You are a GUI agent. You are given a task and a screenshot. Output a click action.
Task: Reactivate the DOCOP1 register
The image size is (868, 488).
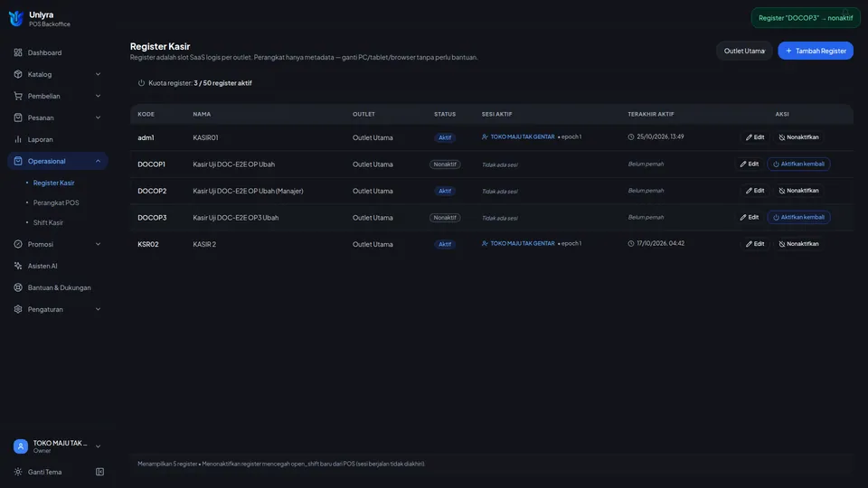point(798,164)
